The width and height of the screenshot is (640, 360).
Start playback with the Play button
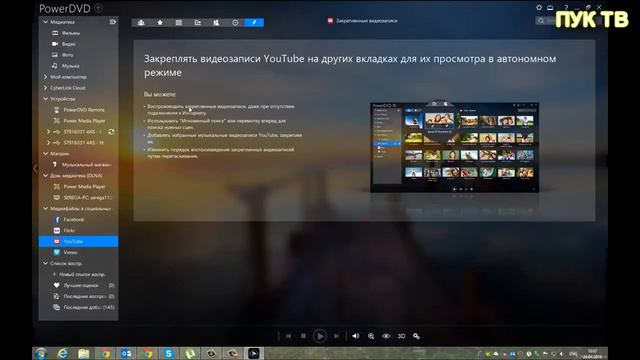coord(320,336)
